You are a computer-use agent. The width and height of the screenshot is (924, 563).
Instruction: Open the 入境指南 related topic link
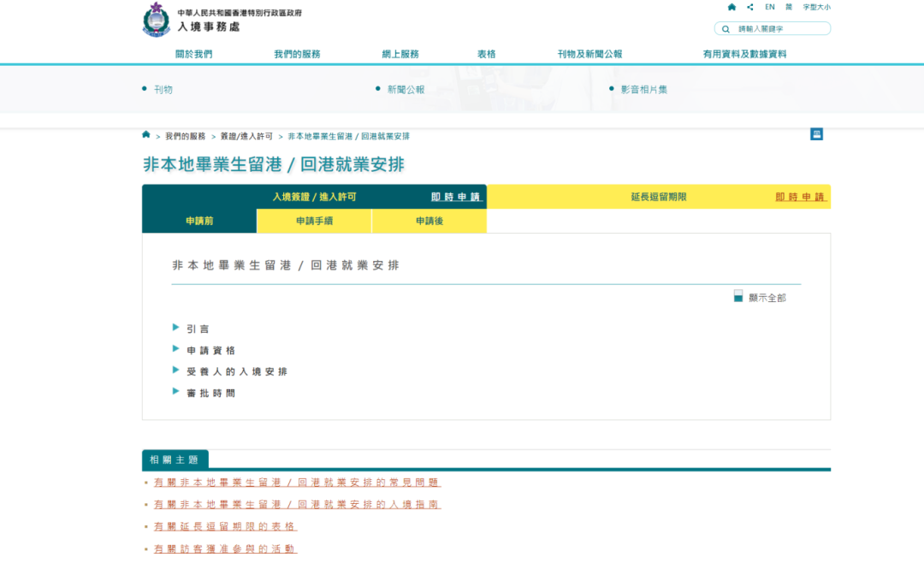[x=297, y=504]
